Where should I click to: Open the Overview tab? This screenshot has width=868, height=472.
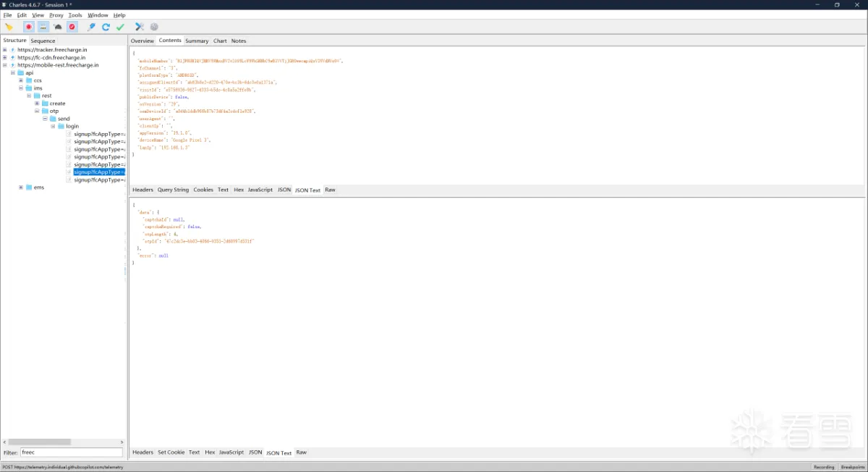pyautogui.click(x=142, y=41)
